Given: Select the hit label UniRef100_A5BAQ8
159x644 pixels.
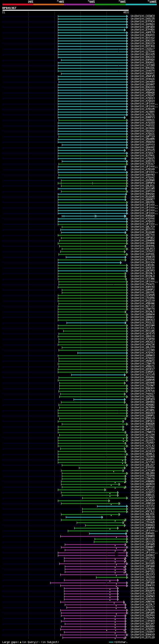Looking at the screenshot, I should pyautogui.click(x=143, y=93).
